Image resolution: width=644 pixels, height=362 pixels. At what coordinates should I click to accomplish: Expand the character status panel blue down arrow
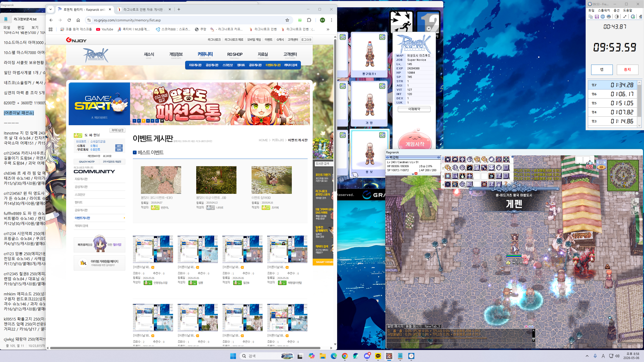[x=413, y=174]
